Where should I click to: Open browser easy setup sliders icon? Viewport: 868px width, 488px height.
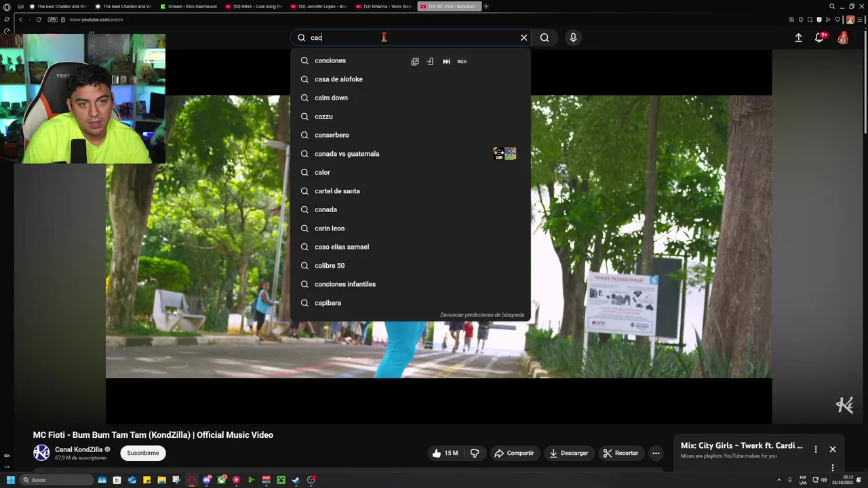pos(859,20)
